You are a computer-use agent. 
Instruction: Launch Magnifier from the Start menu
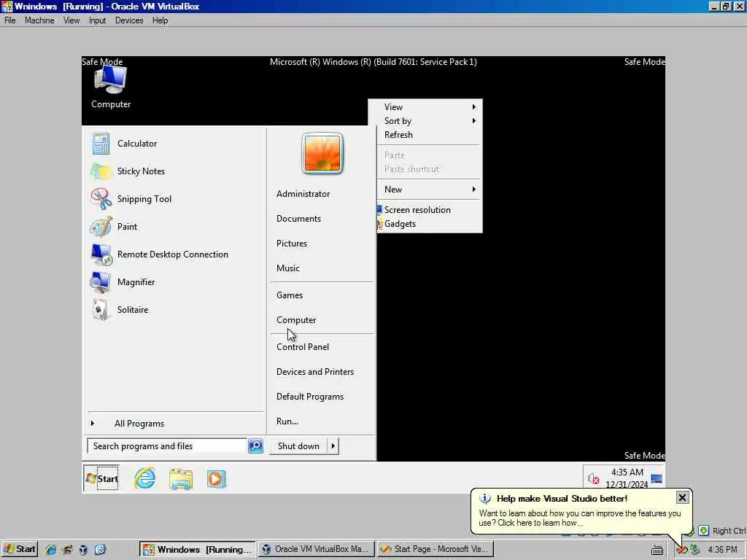click(x=136, y=282)
